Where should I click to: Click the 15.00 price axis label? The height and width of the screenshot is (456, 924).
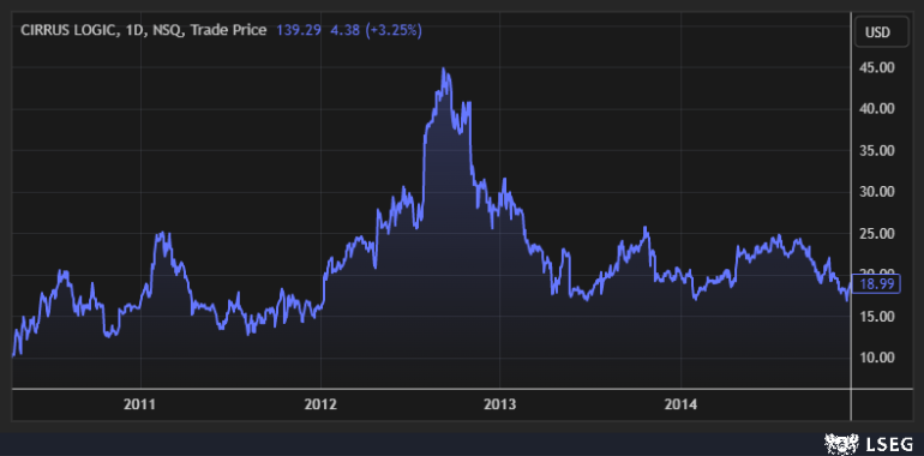click(x=877, y=316)
